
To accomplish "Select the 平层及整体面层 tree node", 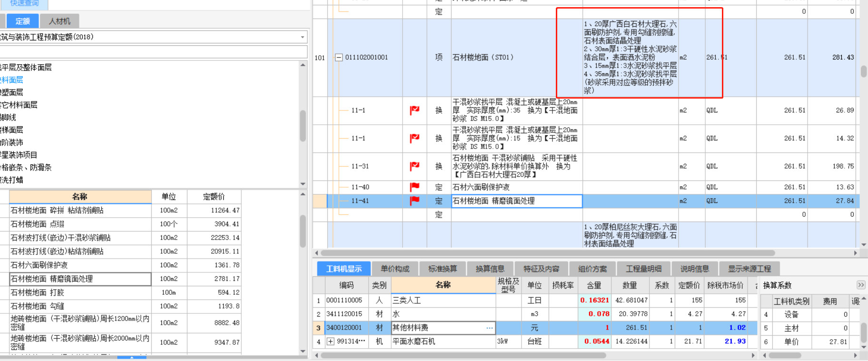I will tap(26, 67).
